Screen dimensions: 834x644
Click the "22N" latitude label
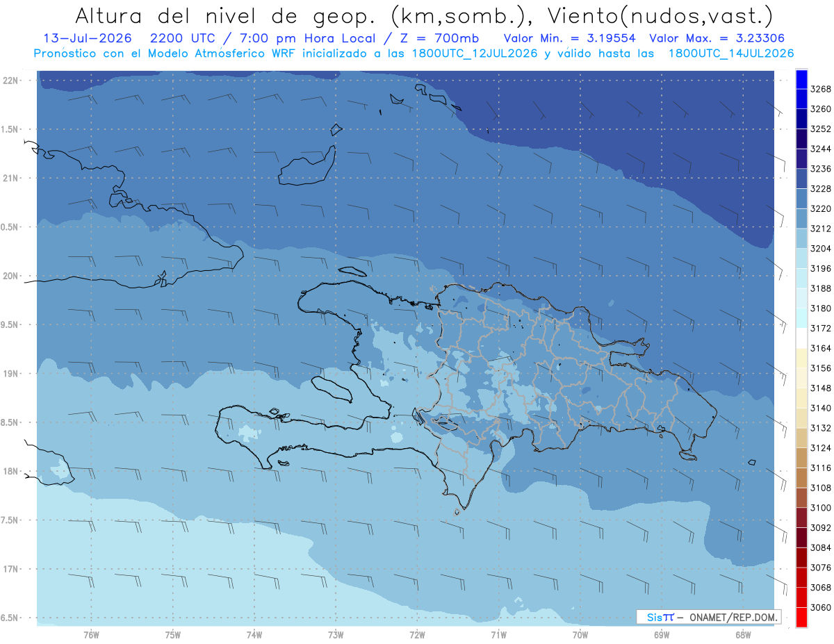pos(10,80)
